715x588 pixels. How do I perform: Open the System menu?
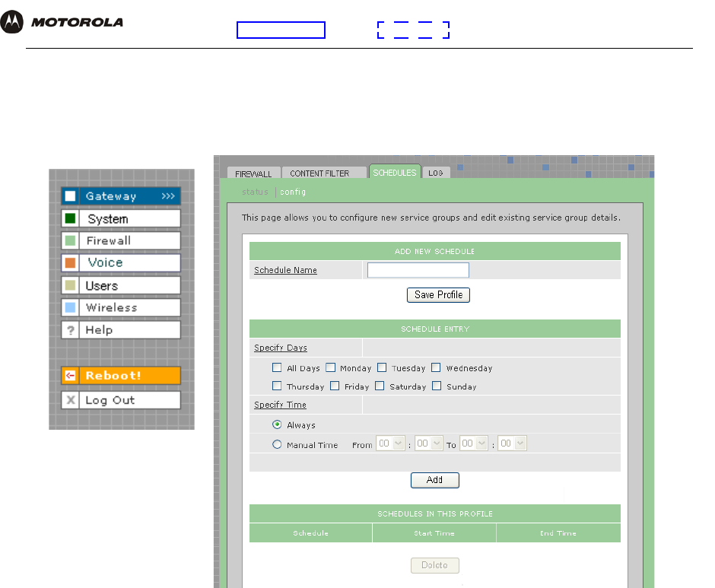point(121,218)
